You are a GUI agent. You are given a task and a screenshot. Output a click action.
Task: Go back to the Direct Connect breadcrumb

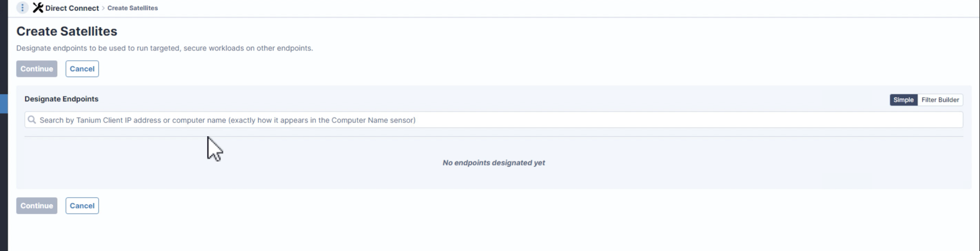point(72,8)
